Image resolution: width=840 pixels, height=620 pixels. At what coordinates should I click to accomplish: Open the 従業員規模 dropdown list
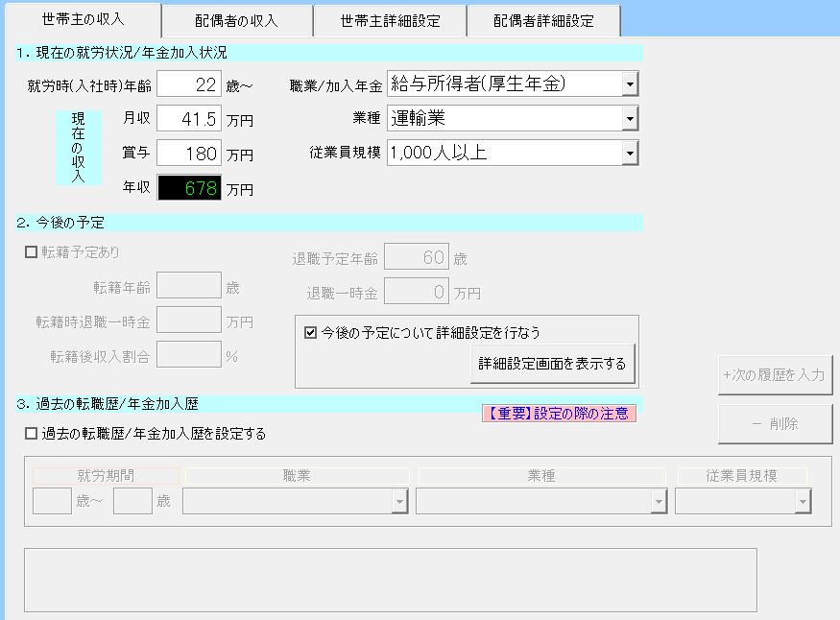coord(629,153)
